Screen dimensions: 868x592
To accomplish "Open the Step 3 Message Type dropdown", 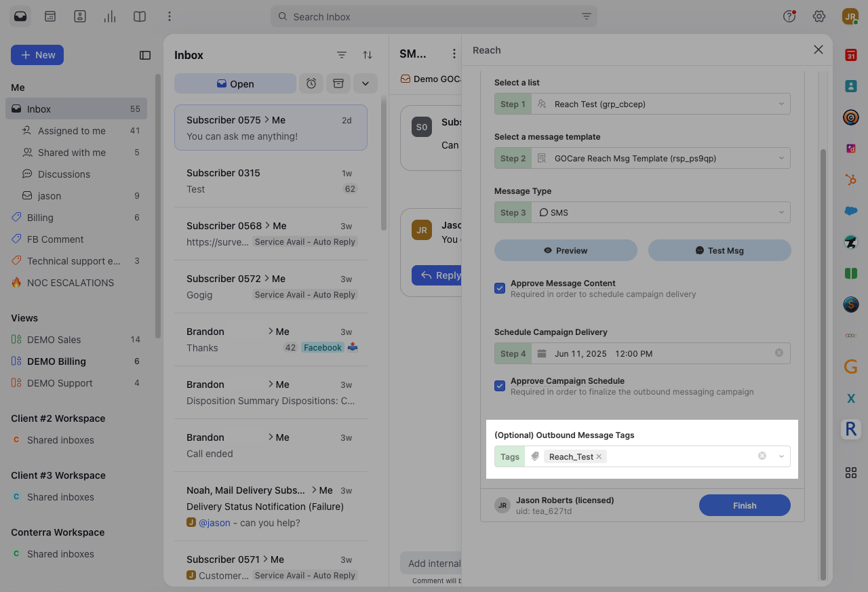I will click(x=642, y=212).
